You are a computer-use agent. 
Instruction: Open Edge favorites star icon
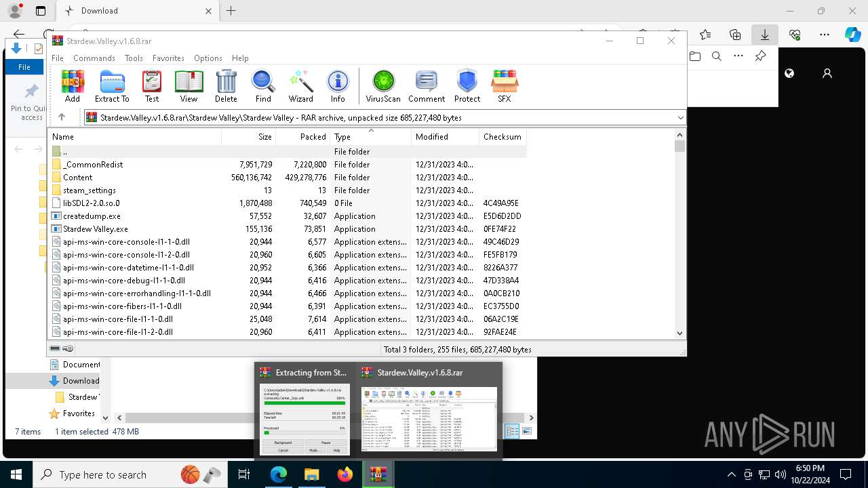pyautogui.click(x=705, y=35)
